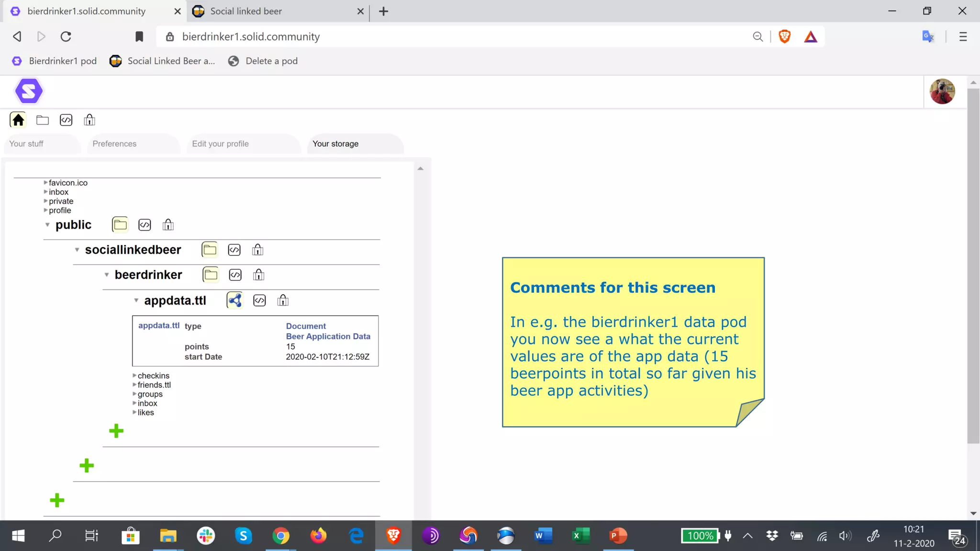Image resolution: width=980 pixels, height=551 pixels.
Task: Open the zoom magnifier in address bar
Action: (757, 37)
